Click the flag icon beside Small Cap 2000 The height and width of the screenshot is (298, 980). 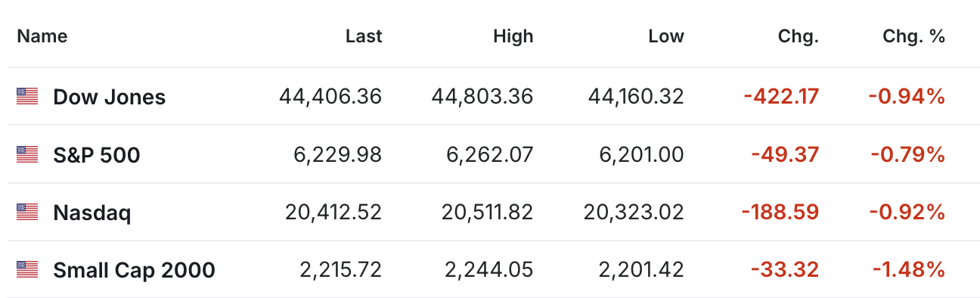[27, 269]
